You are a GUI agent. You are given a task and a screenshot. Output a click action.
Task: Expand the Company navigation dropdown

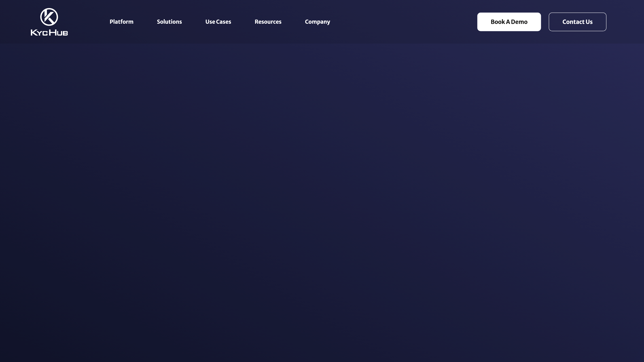[x=318, y=22]
